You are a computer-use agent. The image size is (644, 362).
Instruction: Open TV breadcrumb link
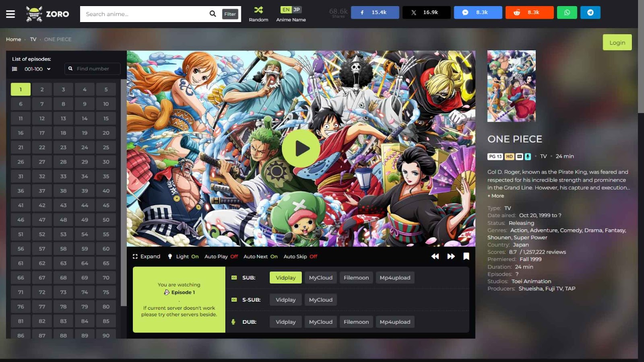pos(33,39)
